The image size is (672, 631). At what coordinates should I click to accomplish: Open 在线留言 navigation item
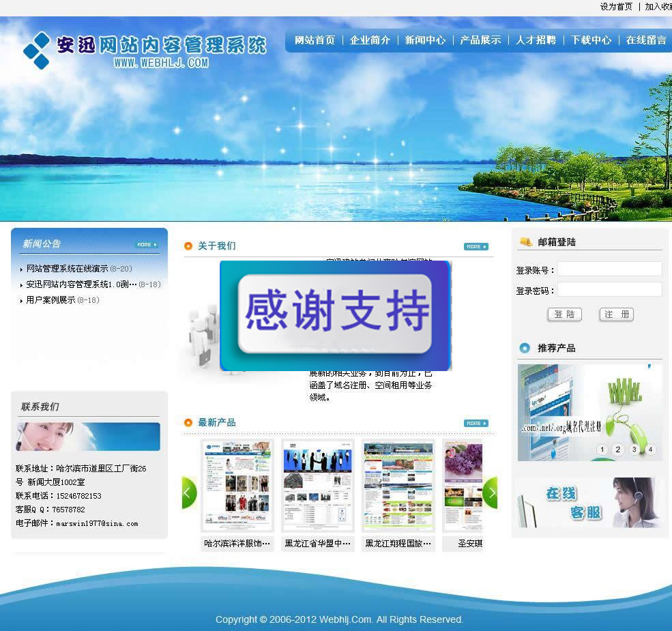(646, 40)
